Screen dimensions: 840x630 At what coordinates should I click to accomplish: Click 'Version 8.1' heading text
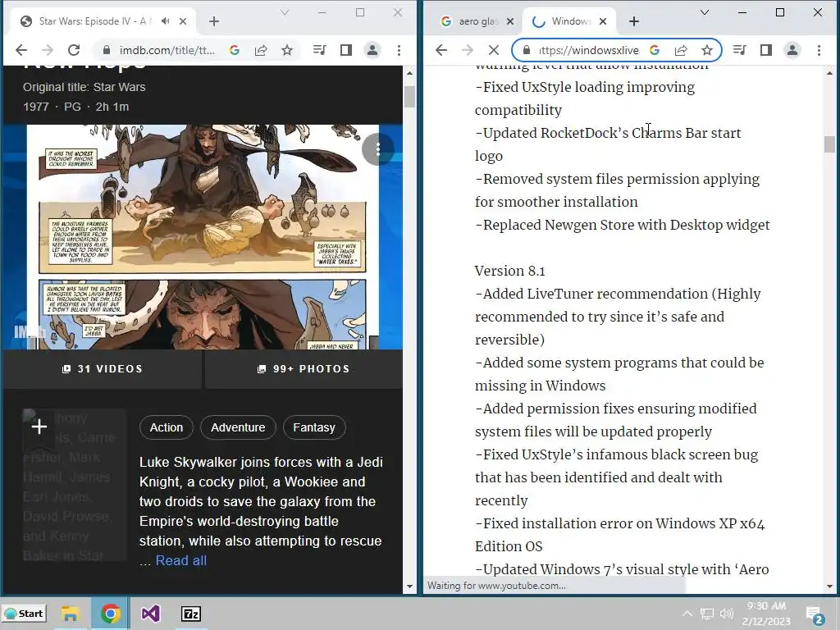point(509,271)
